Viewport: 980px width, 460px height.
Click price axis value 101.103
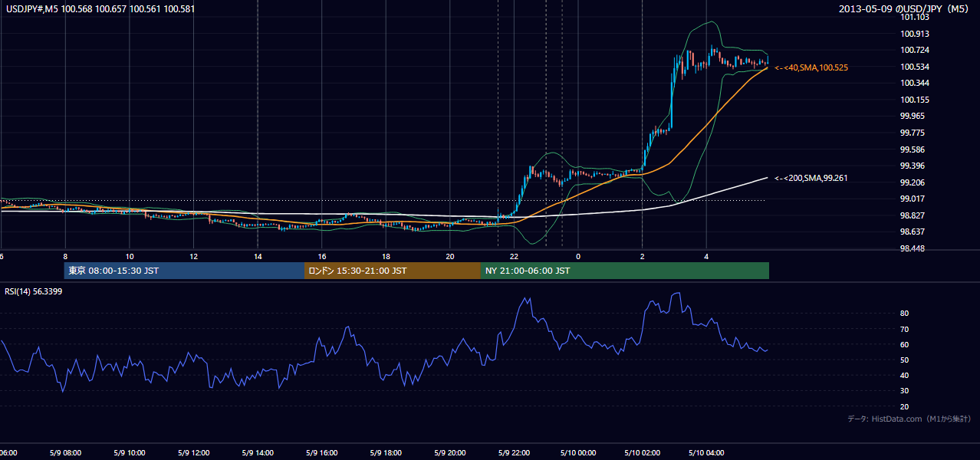tap(914, 17)
